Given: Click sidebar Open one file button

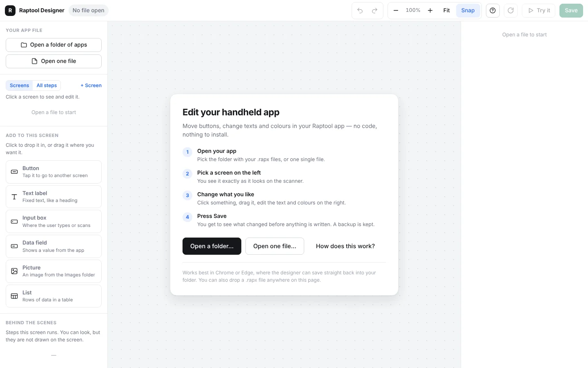Looking at the screenshot, I should [x=53, y=61].
